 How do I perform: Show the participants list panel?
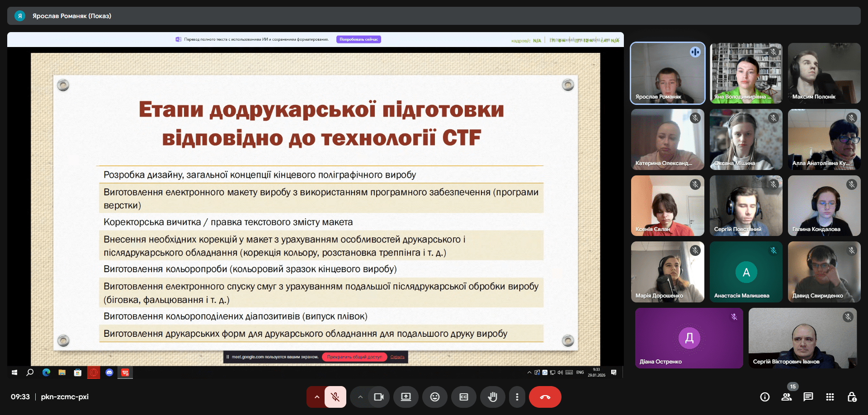(787, 397)
